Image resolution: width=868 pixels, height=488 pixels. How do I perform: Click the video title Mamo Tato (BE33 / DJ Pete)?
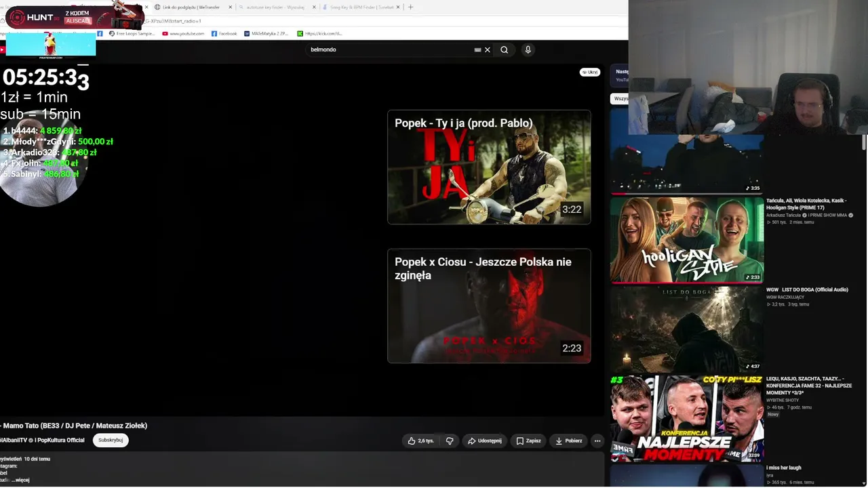pos(75,426)
